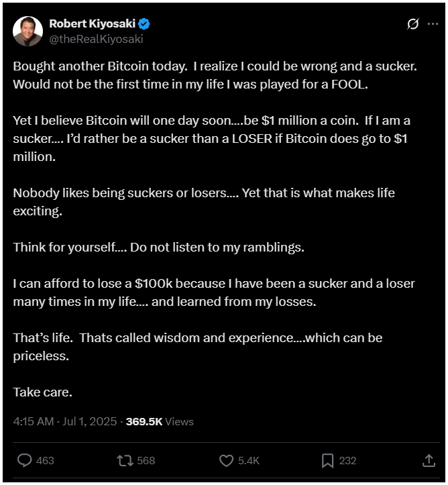The width and height of the screenshot is (448, 485).
Task: Click the 'Take care.' closing line
Action: tap(43, 392)
